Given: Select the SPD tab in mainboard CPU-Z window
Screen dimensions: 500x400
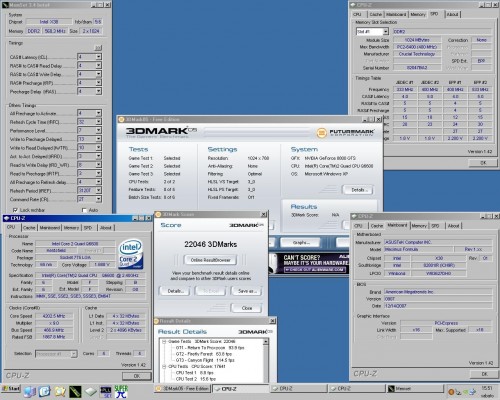Looking at the screenshot, I should tap(435, 226).
